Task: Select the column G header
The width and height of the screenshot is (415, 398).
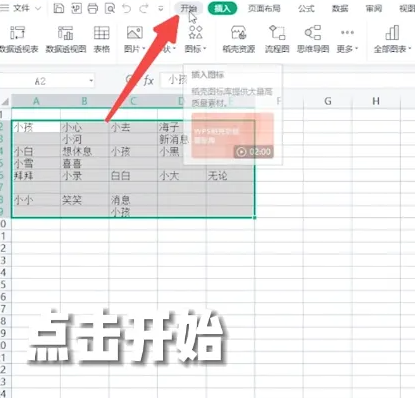Action: click(328, 101)
